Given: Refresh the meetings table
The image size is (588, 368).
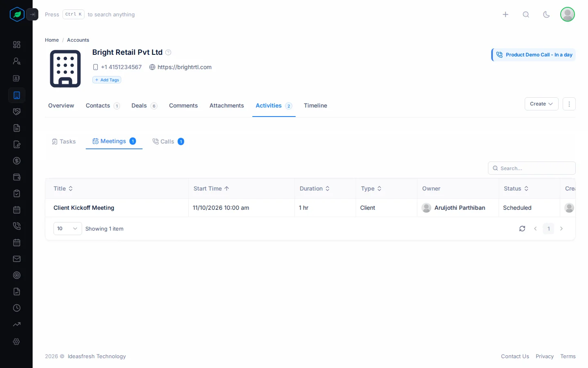Looking at the screenshot, I should (522, 229).
